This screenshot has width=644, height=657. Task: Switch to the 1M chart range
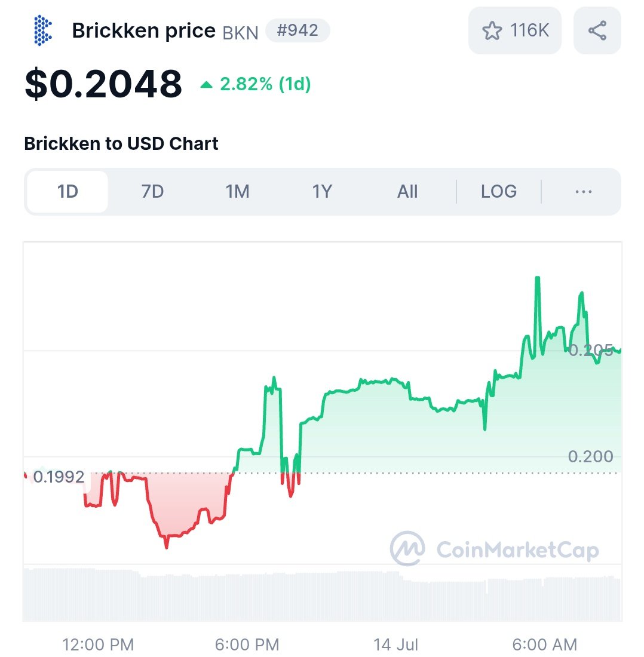click(238, 192)
